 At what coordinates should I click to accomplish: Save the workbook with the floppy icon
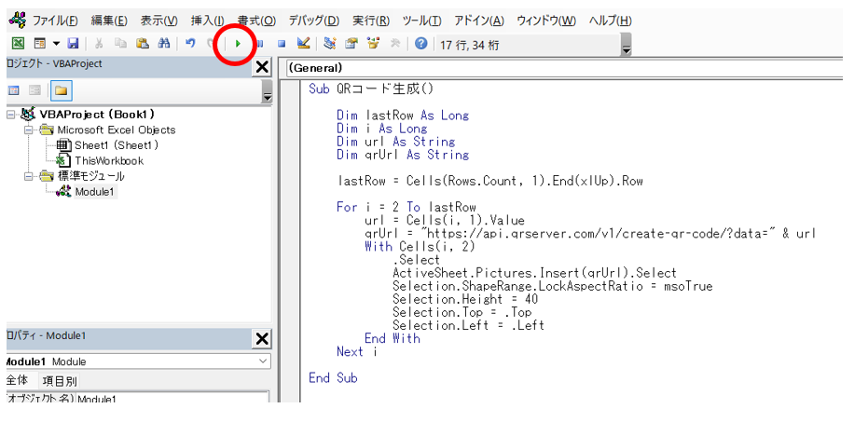(73, 44)
